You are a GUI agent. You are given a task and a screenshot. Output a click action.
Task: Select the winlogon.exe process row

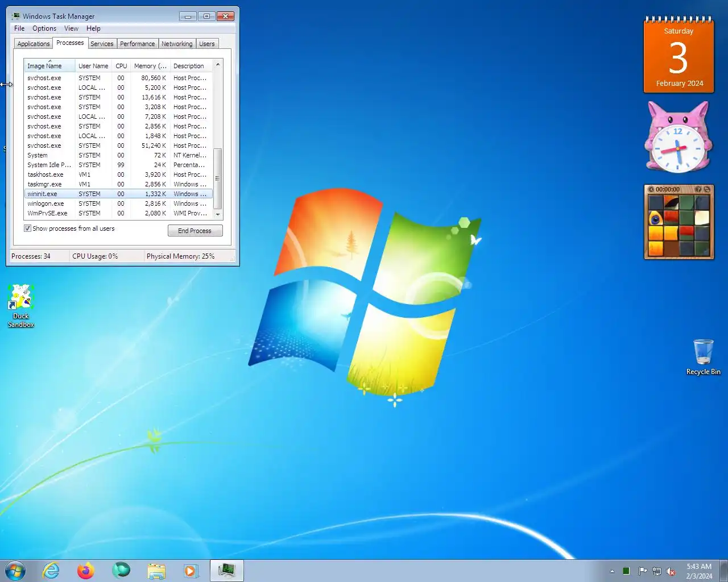(118, 203)
